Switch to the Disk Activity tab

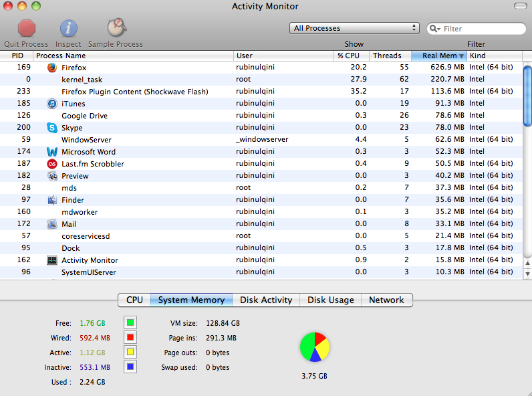pos(266,300)
